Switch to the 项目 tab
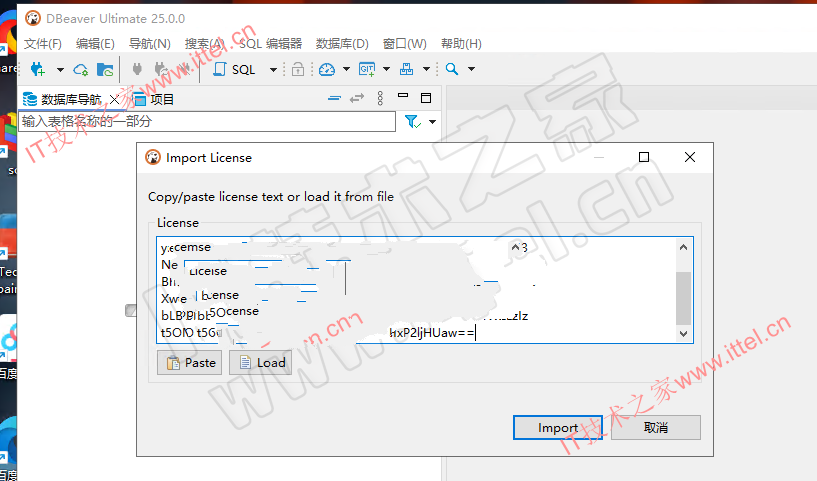The height and width of the screenshot is (481, 817). click(x=153, y=99)
